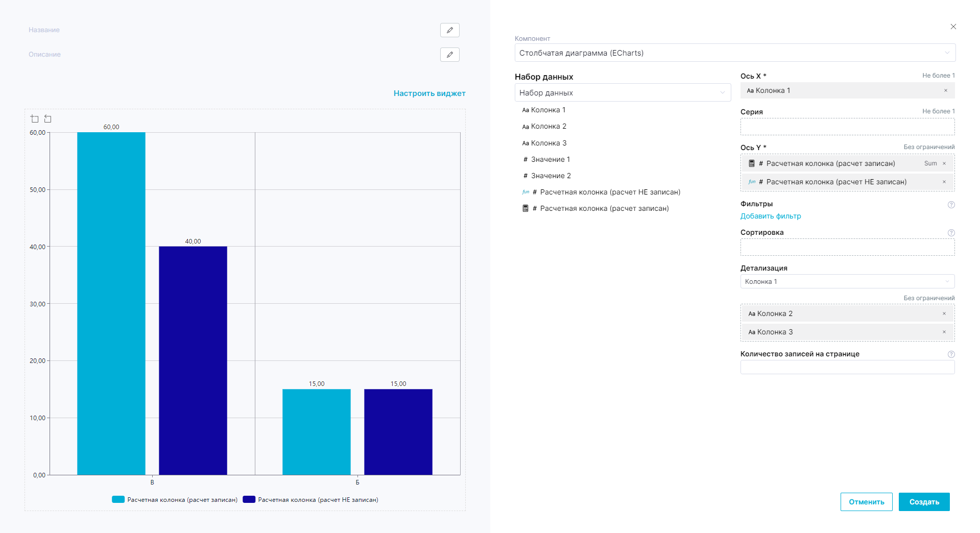Click help icon next to Сортировка
Viewport: 980px width, 533px height.
tap(951, 233)
